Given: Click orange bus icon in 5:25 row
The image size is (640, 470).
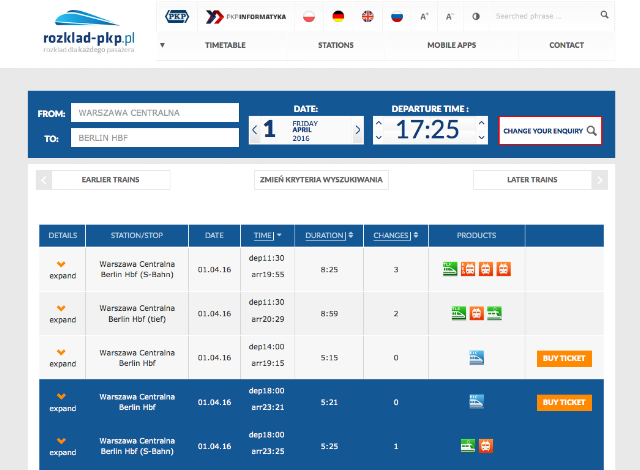Looking at the screenshot, I should [x=486, y=446].
